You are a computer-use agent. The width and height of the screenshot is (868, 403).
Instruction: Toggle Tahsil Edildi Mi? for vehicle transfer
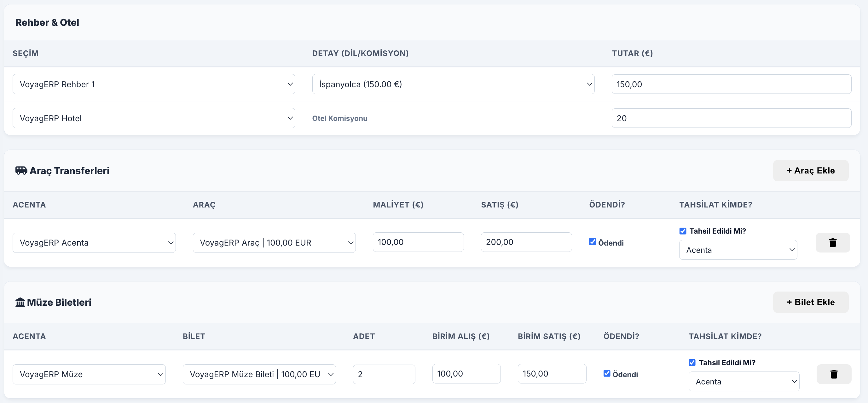tap(683, 231)
